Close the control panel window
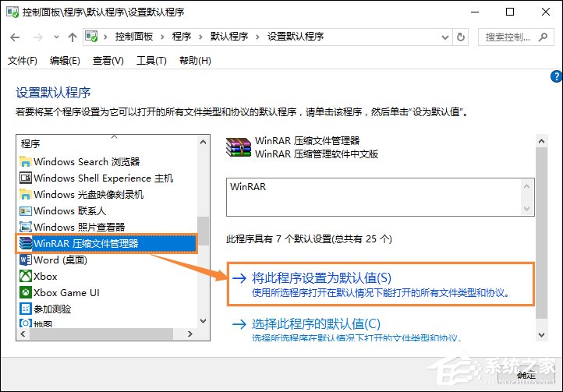 pos(546,12)
